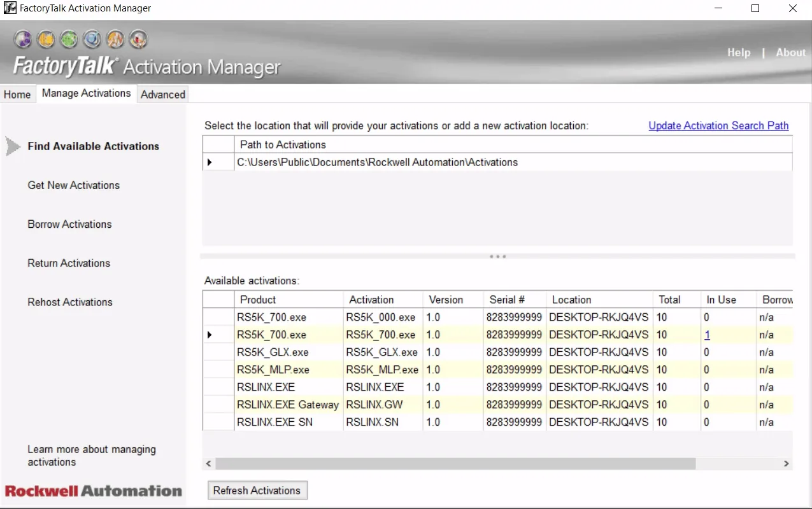
Task: Switch to the Home tab
Action: click(17, 94)
